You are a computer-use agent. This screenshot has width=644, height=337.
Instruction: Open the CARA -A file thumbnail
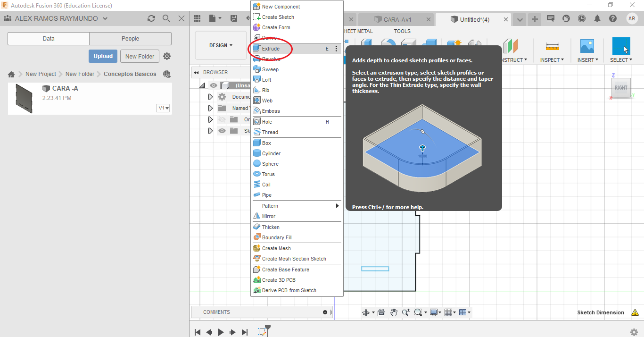[x=25, y=98]
